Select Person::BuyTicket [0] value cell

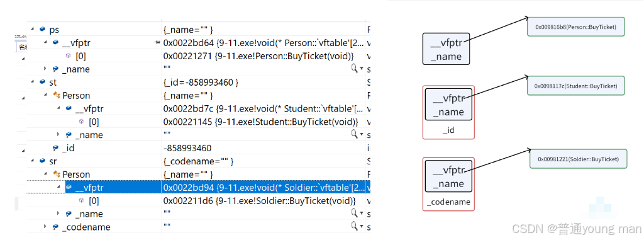(258, 55)
